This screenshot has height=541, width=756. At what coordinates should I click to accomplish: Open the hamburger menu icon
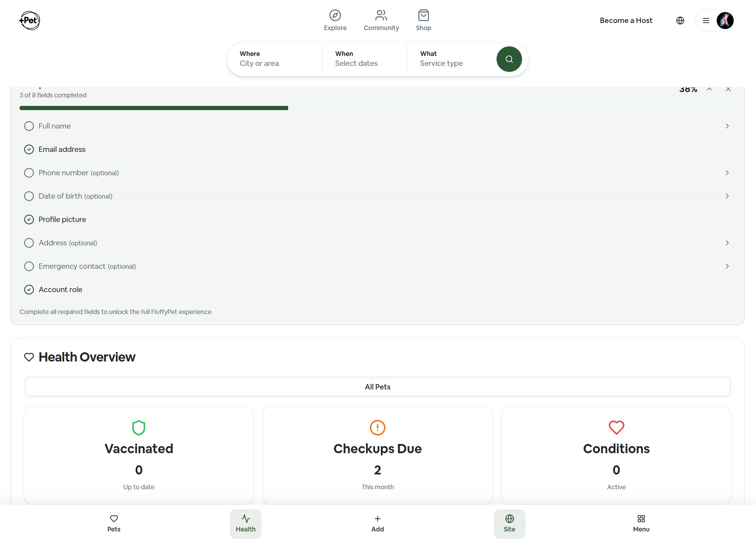706,21
